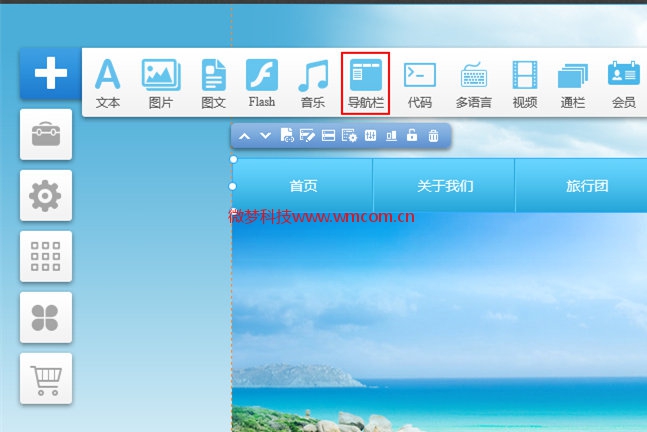This screenshot has width=647, height=432.
Task: Insert a 视频 video module
Action: point(525,84)
